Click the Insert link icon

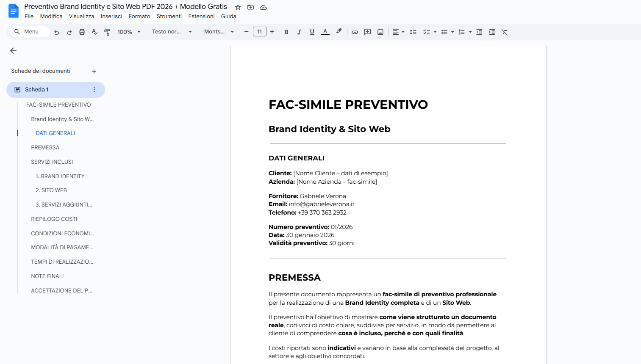355,32
